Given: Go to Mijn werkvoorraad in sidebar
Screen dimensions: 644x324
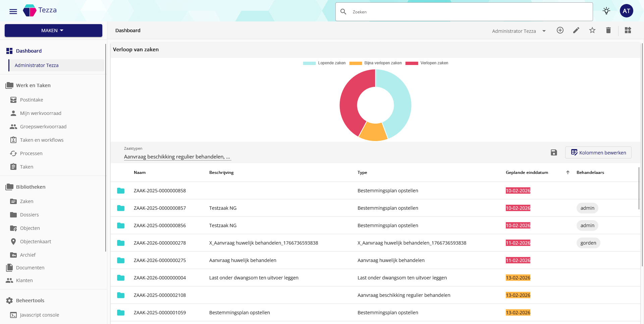Looking at the screenshot, I should [x=41, y=113].
